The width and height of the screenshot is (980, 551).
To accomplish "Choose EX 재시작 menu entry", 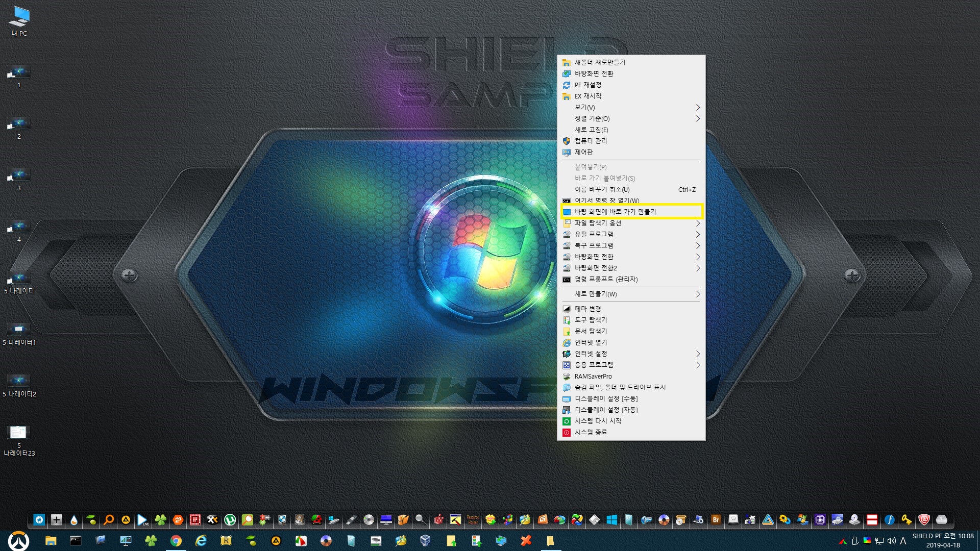I will coord(631,96).
